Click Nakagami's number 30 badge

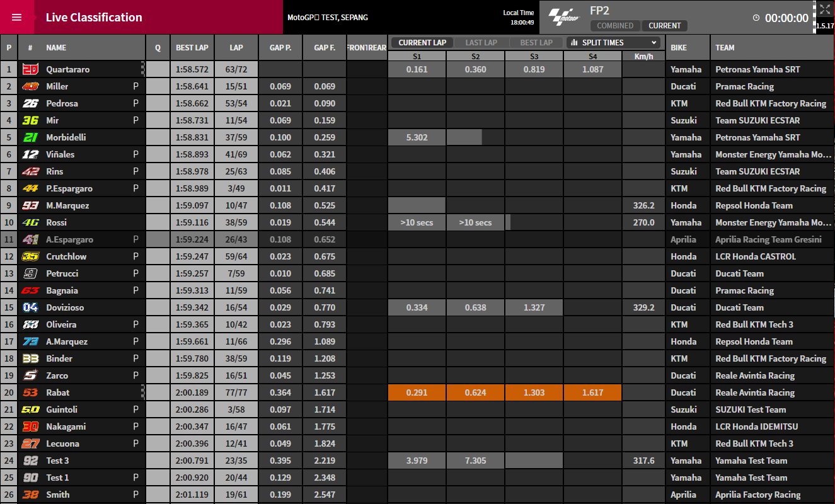coord(30,427)
